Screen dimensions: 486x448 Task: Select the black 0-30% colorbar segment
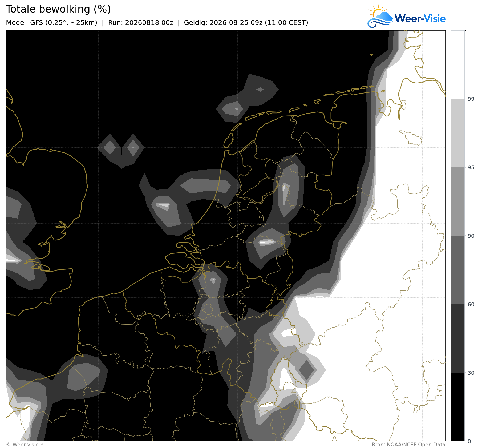tap(458, 407)
